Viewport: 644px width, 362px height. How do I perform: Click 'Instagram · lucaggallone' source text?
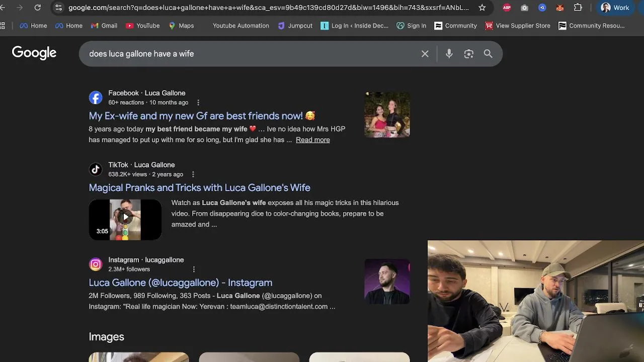click(146, 260)
